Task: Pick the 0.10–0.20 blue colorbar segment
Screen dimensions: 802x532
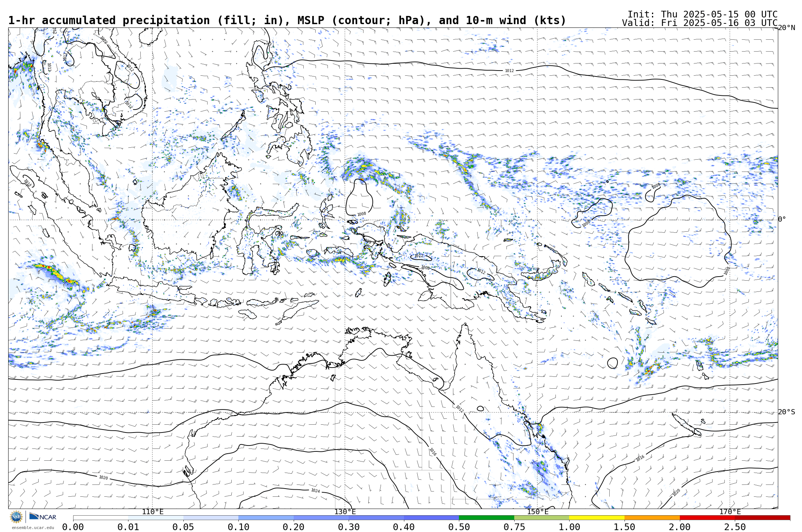Action: pyautogui.click(x=266, y=518)
